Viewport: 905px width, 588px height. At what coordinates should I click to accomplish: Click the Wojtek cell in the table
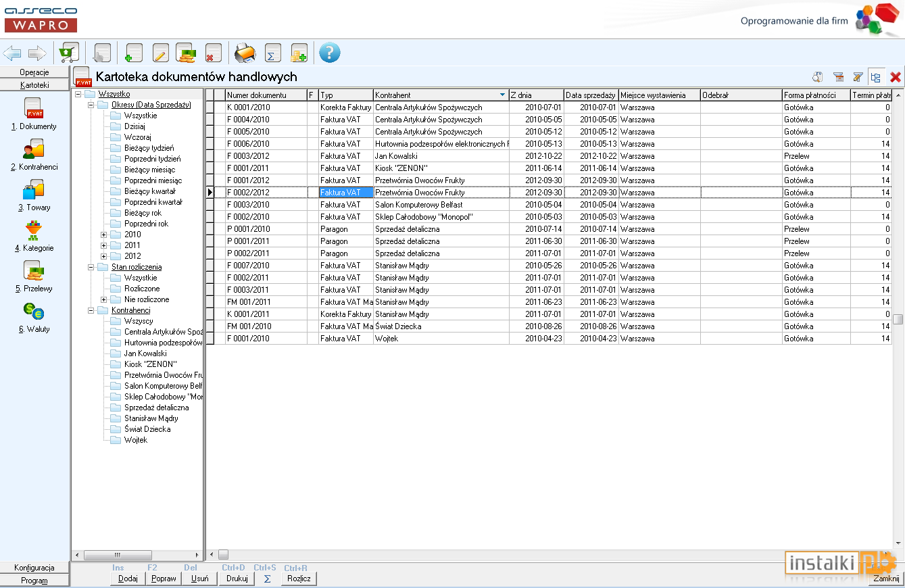(x=441, y=339)
